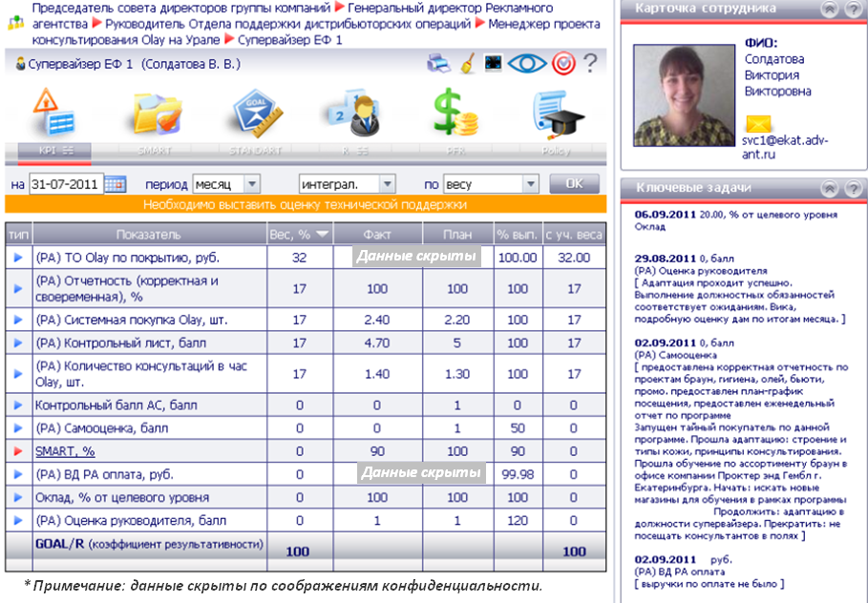The width and height of the screenshot is (868, 603).
Task: Go to Руководитель Отдела поддержки дистрибьюторских операций breadcrumb
Action: tap(287, 25)
